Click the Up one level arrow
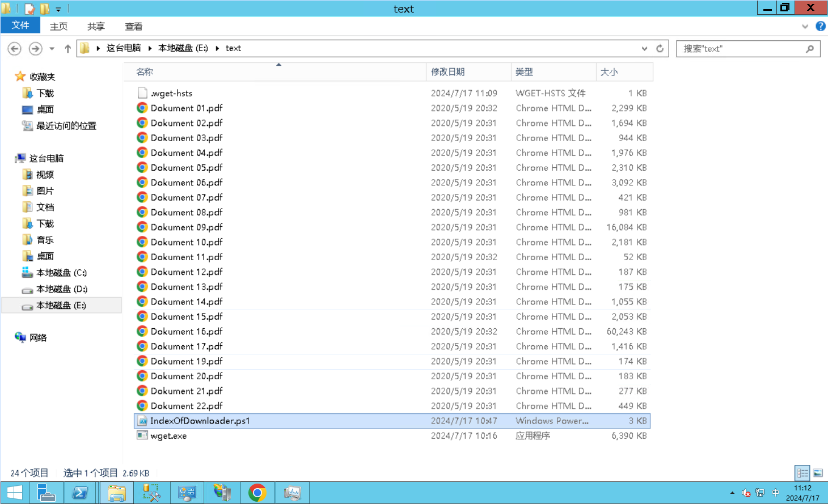828x504 pixels. pyautogui.click(x=67, y=49)
